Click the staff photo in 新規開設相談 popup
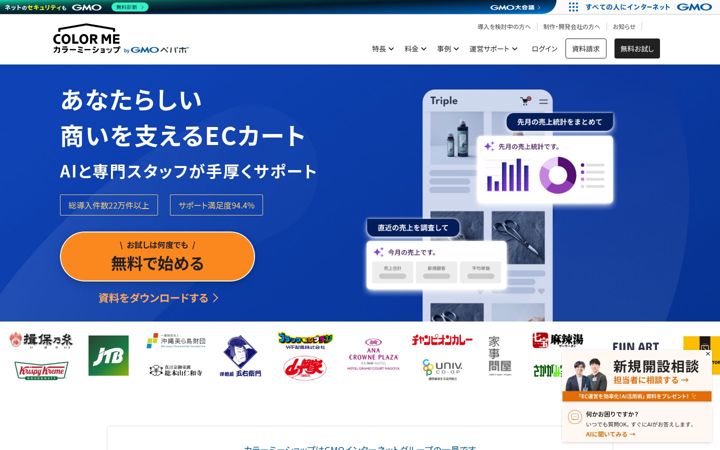Viewport: 720px width, 450px height. pyautogui.click(x=587, y=374)
